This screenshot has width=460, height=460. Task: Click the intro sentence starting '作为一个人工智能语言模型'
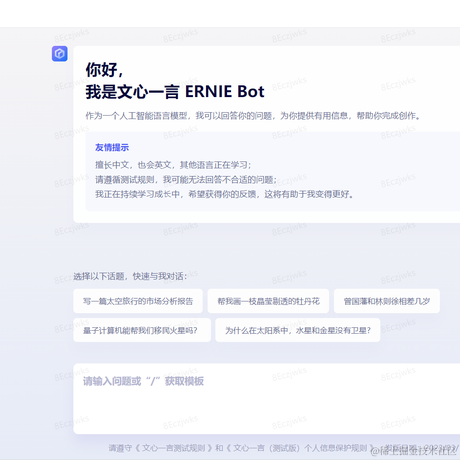pyautogui.click(x=253, y=116)
